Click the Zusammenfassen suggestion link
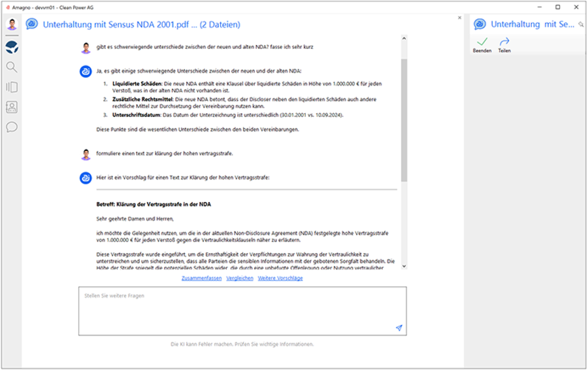Screen dimensions: 588x370 [x=201, y=278]
